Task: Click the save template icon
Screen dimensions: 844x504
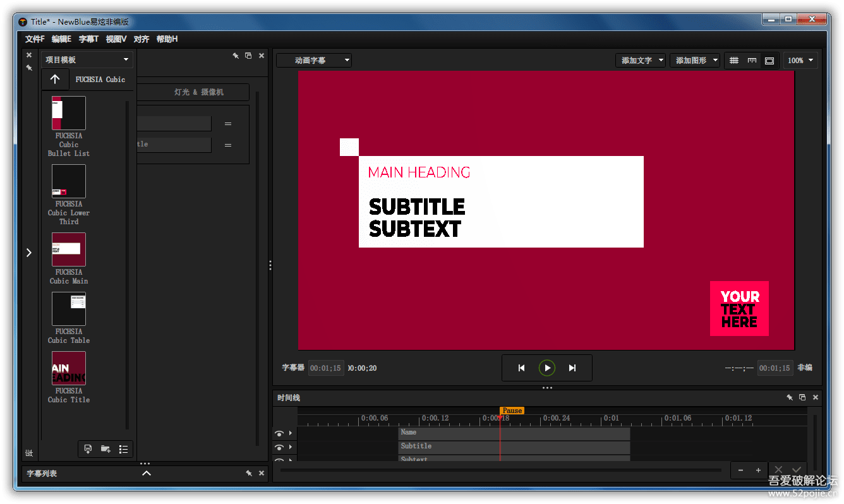Action: click(x=88, y=449)
